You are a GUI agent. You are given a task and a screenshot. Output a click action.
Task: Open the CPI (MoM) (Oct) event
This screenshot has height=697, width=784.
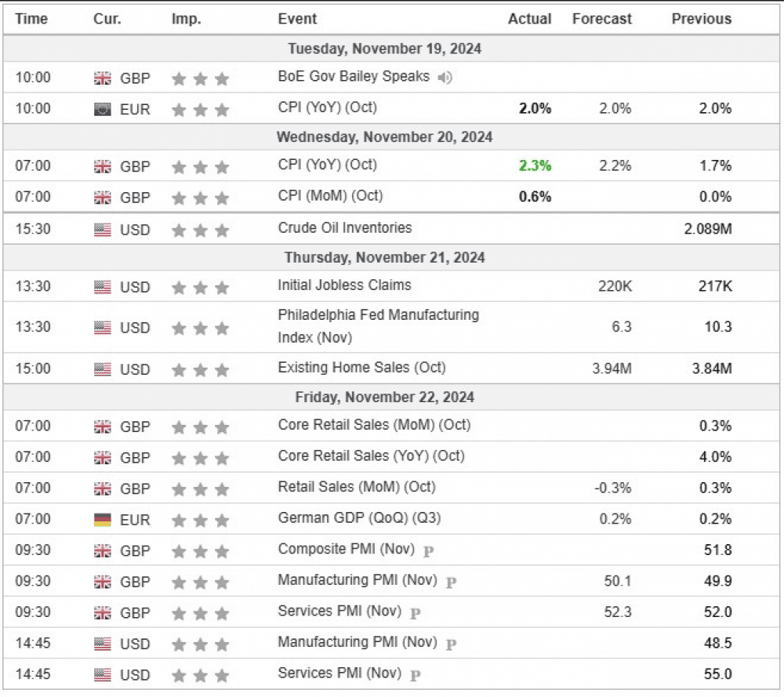(330, 195)
